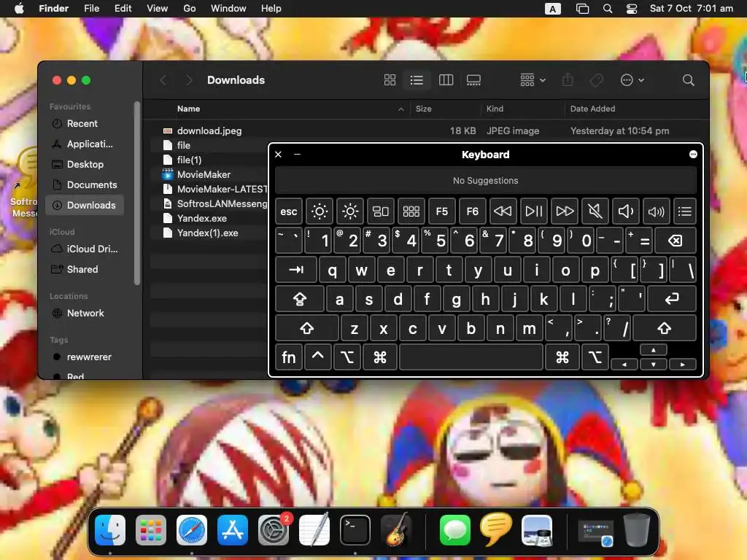
Task: Tap the volume up key
Action: click(x=656, y=211)
